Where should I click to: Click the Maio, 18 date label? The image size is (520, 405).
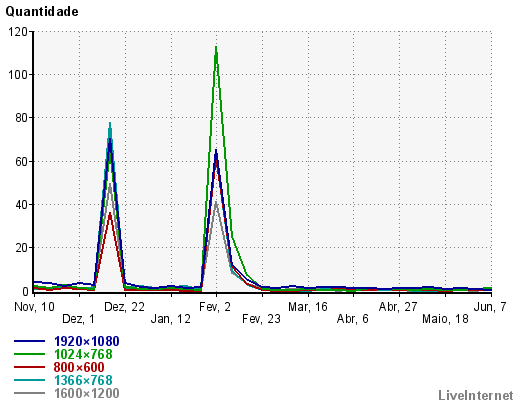click(445, 319)
